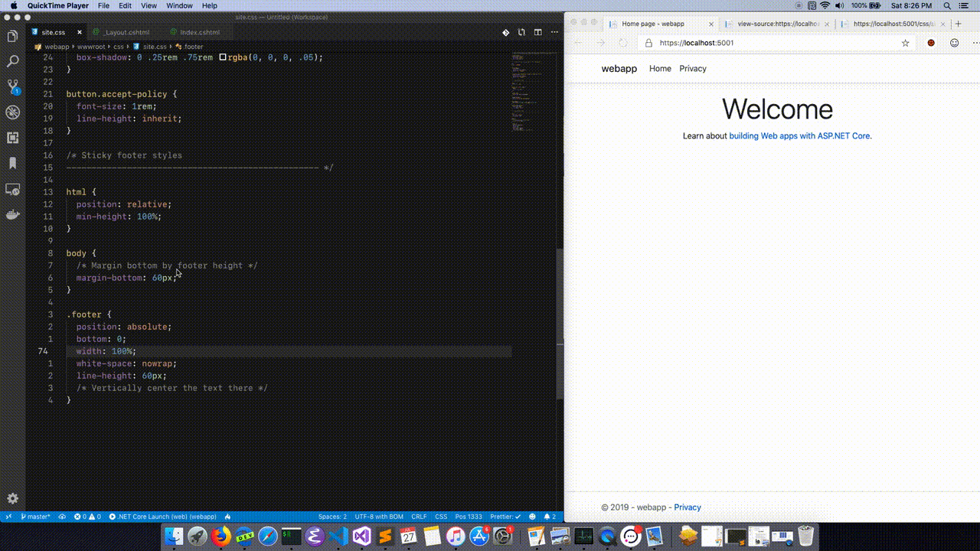Select the Home page - webapp browser tab

pos(662,24)
